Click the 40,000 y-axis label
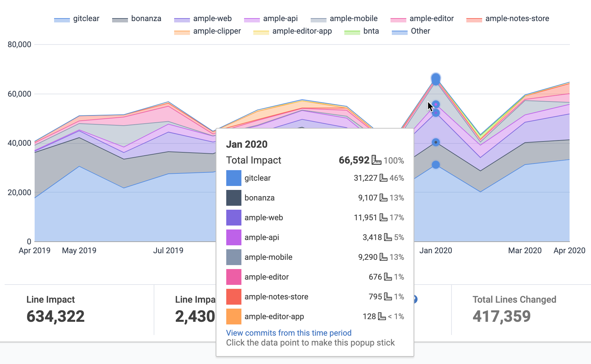591x364 pixels. click(x=19, y=143)
